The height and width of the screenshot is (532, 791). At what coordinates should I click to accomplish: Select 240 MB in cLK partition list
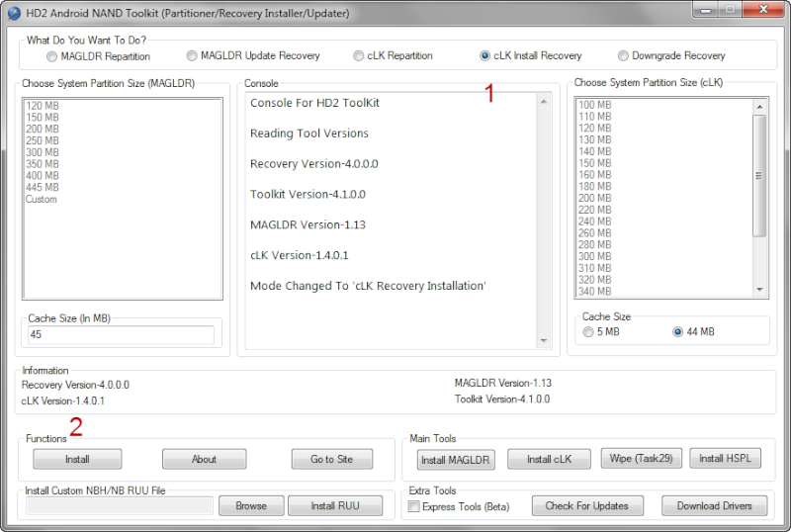pyautogui.click(x=595, y=222)
